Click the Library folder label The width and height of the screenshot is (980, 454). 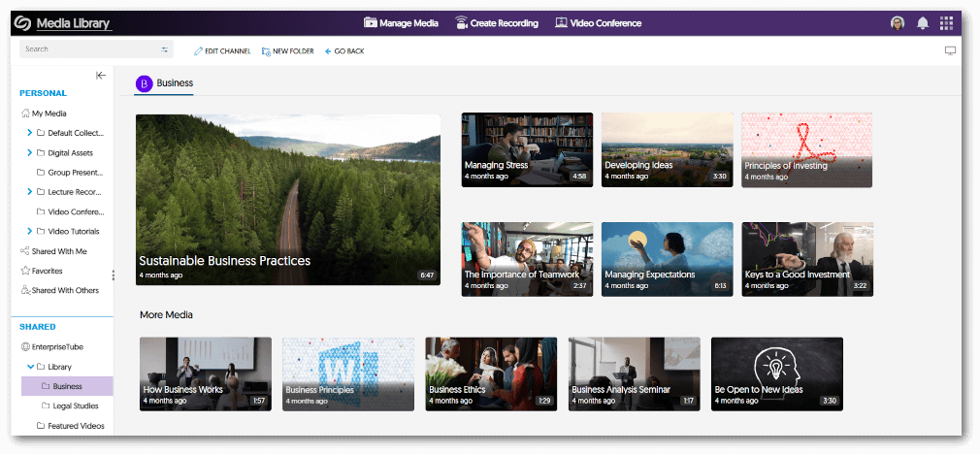[59, 367]
